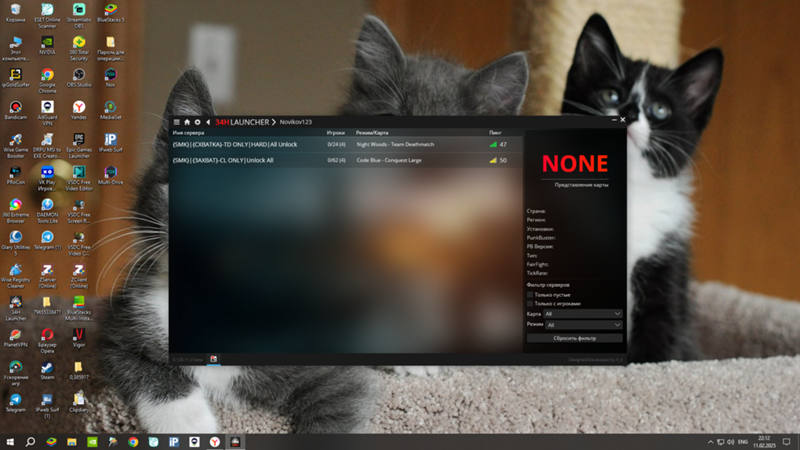Enable the 'Только пустые' checkbox
This screenshot has height=450, width=800.
click(x=530, y=295)
